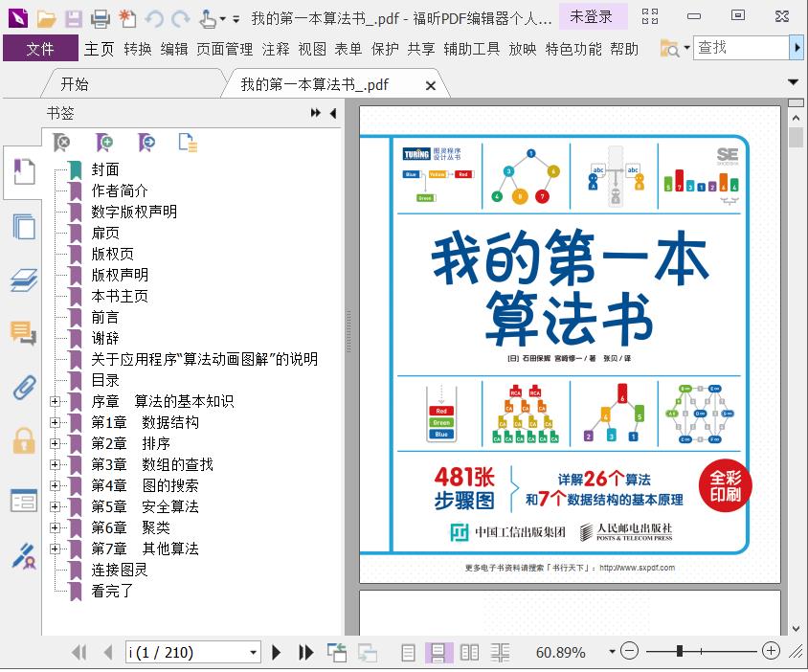Viewport: 808px width, 672px height.
Task: Set bookmark destination icon
Action: 146,143
